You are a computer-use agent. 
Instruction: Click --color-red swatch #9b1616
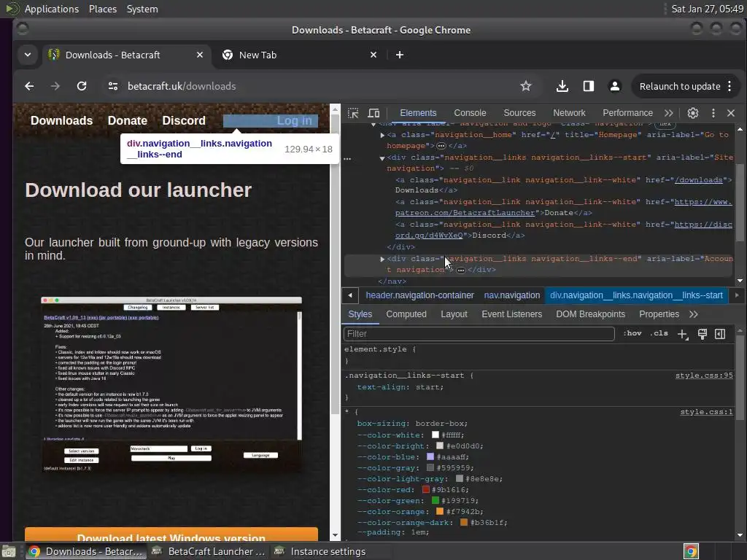(425, 489)
